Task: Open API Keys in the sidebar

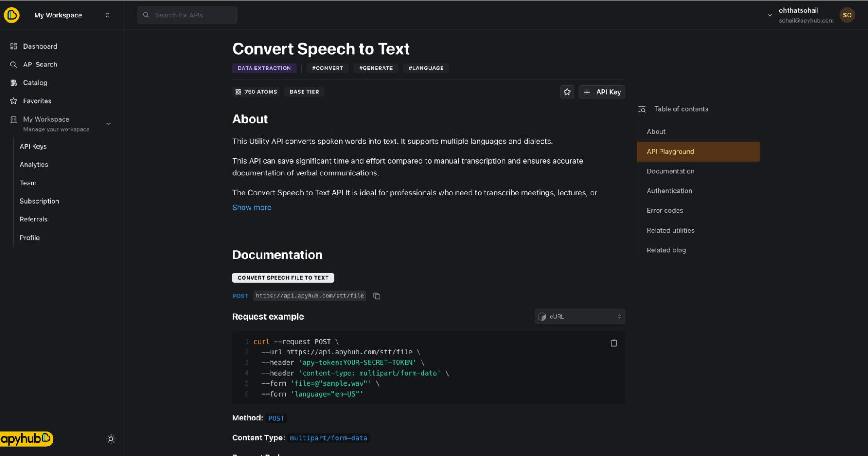Action: pyautogui.click(x=33, y=147)
